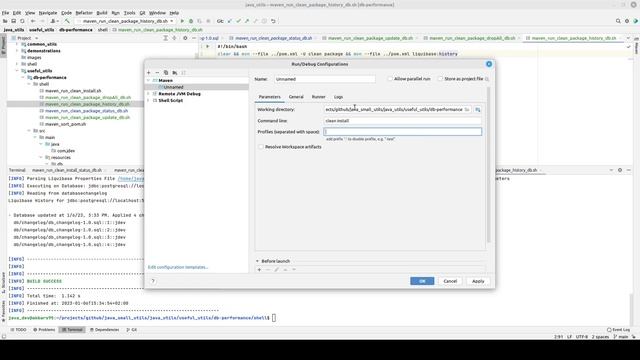
Task: Confirm dialog with OK button
Action: [422, 281]
